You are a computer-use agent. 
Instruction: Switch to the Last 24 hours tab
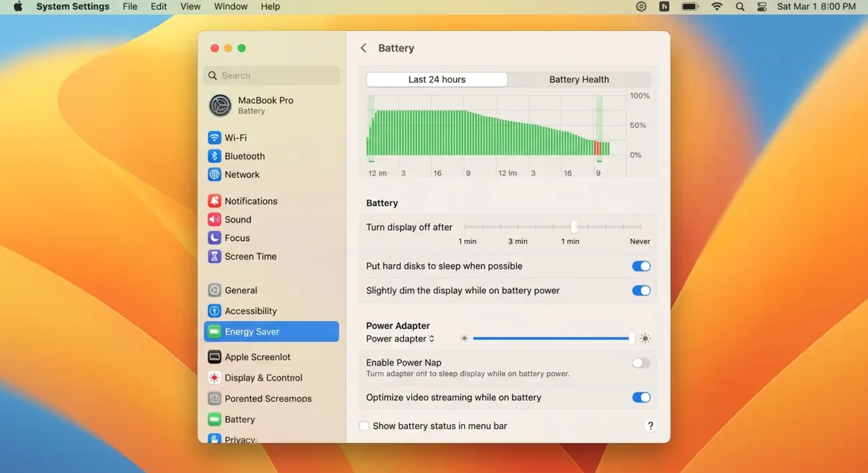(437, 79)
